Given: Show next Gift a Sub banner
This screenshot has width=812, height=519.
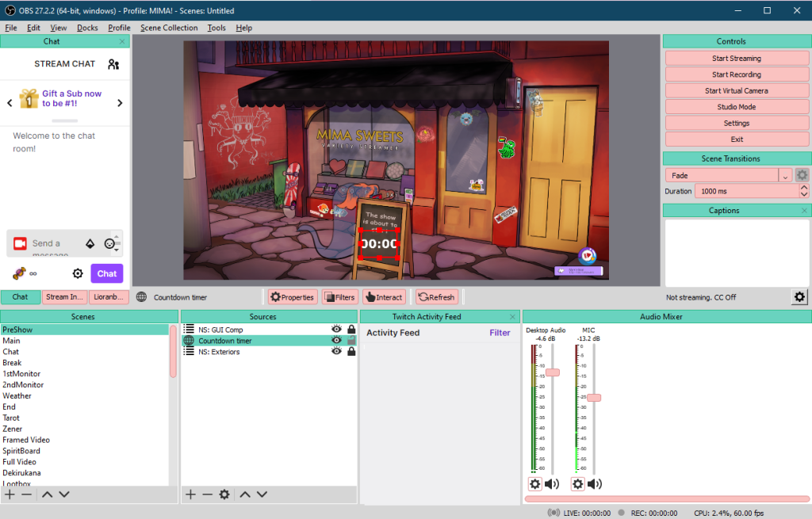Looking at the screenshot, I should 120,103.
